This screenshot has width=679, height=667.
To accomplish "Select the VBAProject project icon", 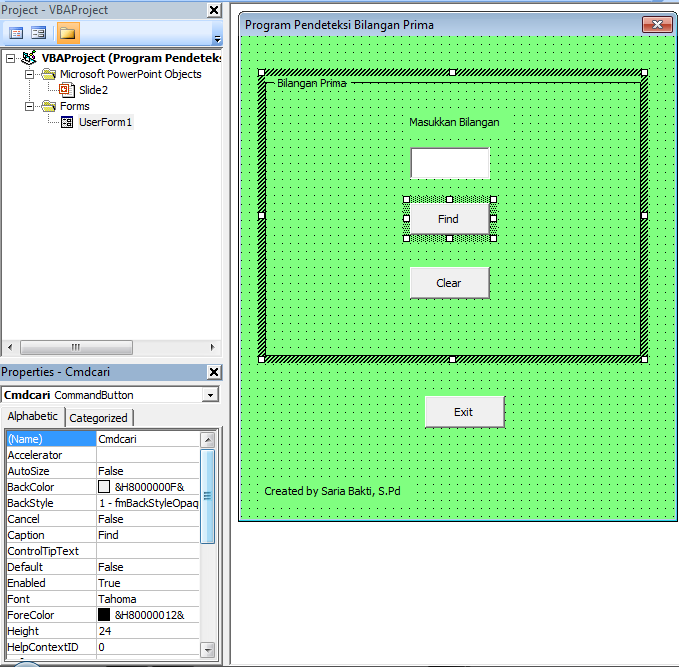I will point(29,58).
